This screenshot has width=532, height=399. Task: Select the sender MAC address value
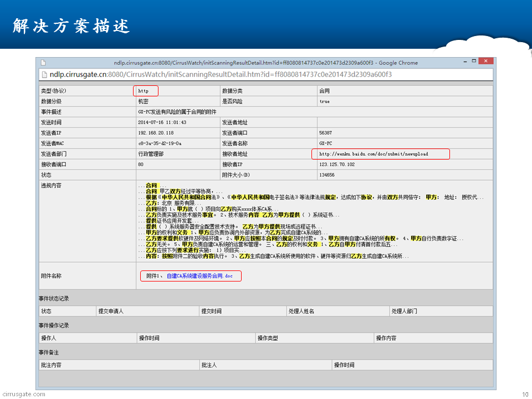click(158, 143)
